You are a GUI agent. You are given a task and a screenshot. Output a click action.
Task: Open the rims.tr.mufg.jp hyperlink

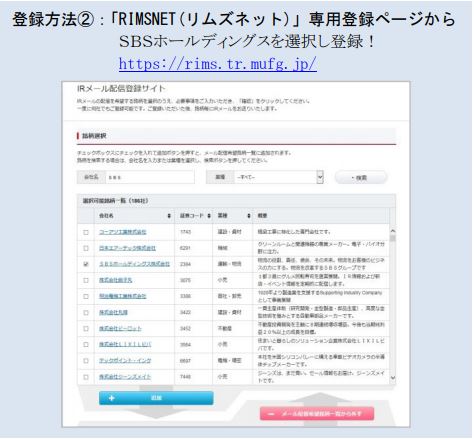[218, 64]
